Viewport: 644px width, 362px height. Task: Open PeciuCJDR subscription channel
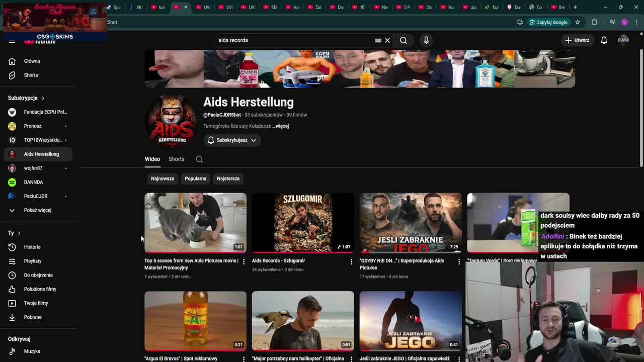tap(38, 197)
